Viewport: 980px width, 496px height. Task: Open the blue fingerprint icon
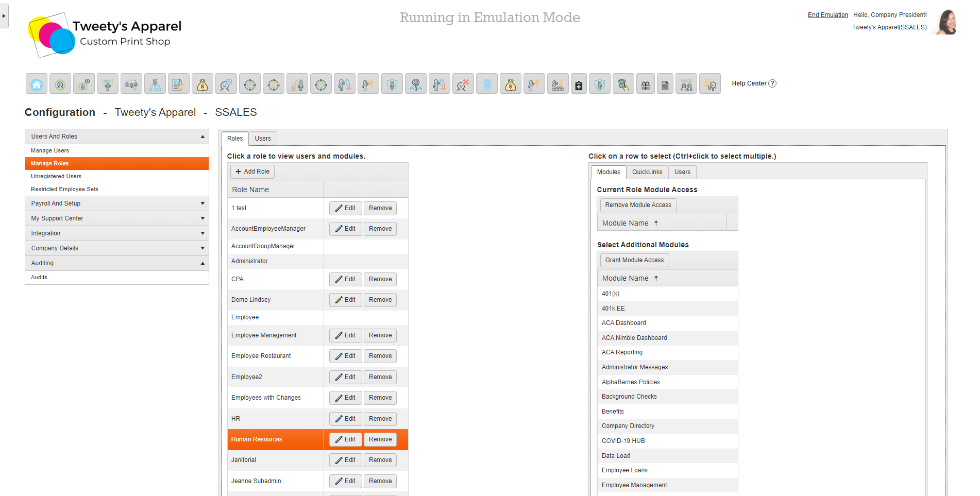(487, 83)
